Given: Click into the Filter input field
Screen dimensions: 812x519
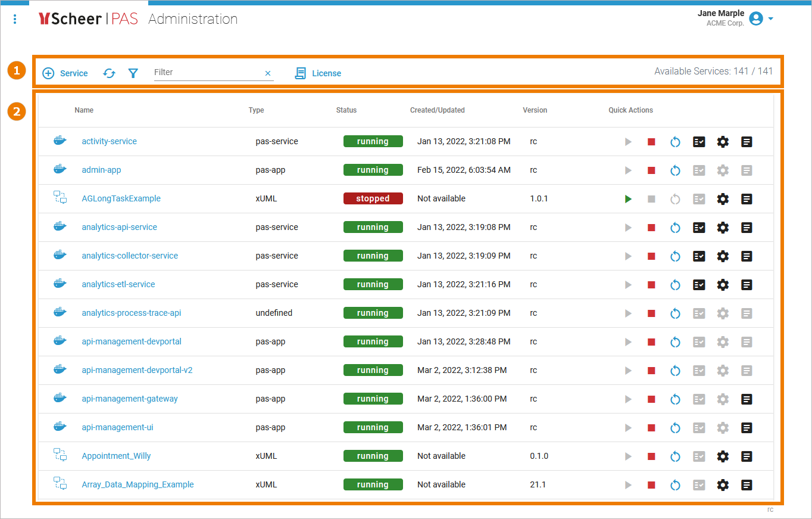Looking at the screenshot, I should [202, 72].
